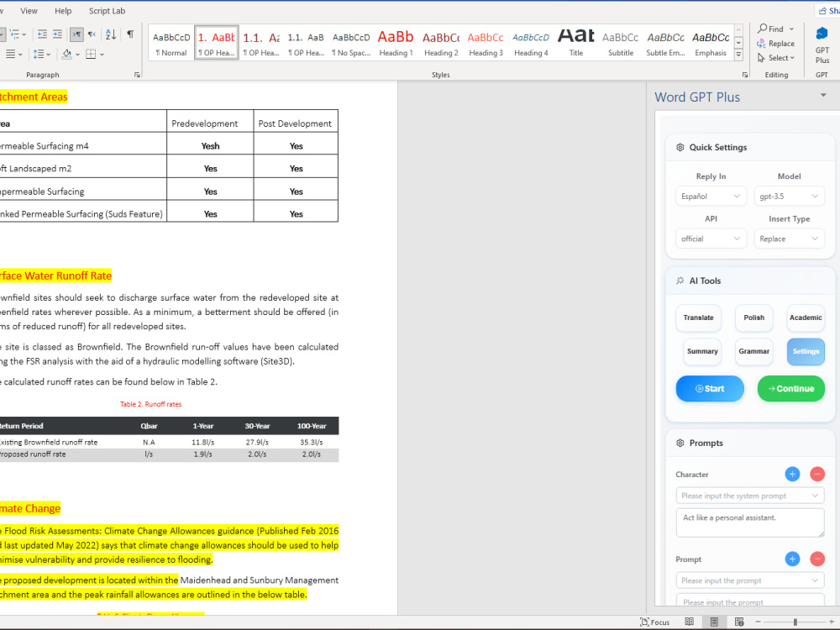Expand the Styles gallery

[x=738, y=54]
